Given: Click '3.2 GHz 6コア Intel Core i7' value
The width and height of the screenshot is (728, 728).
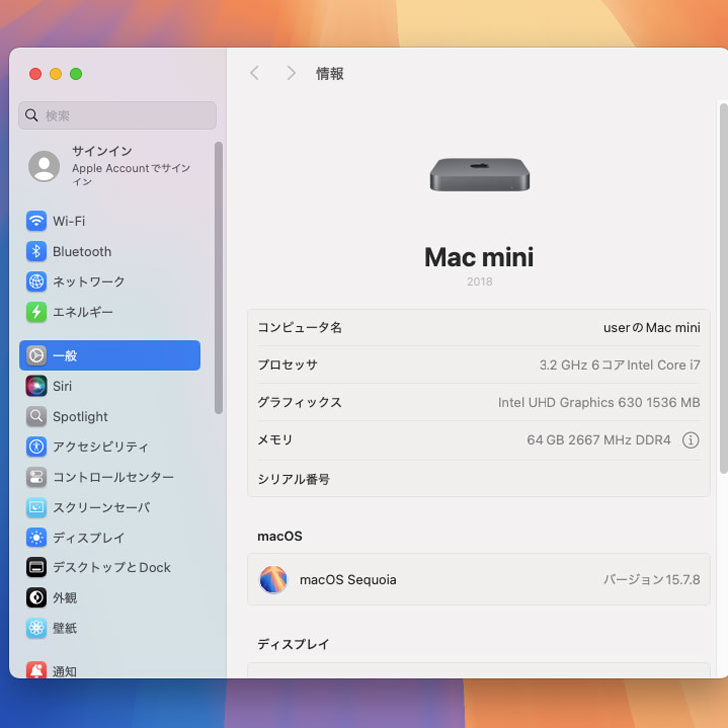Looking at the screenshot, I should point(619,365).
